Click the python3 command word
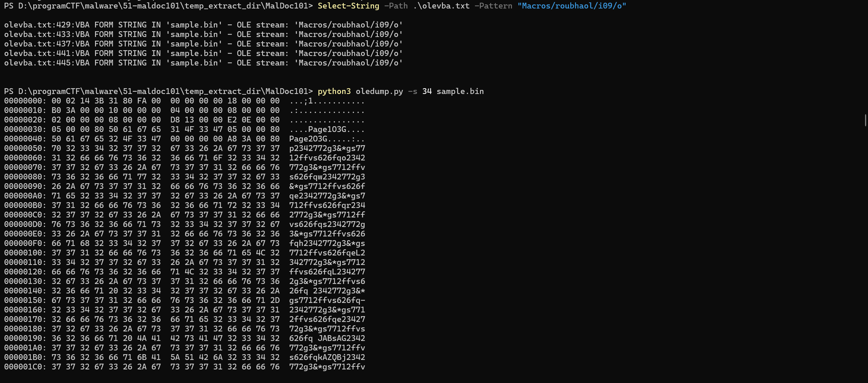Viewport: 868px width, 383px height. coord(334,91)
